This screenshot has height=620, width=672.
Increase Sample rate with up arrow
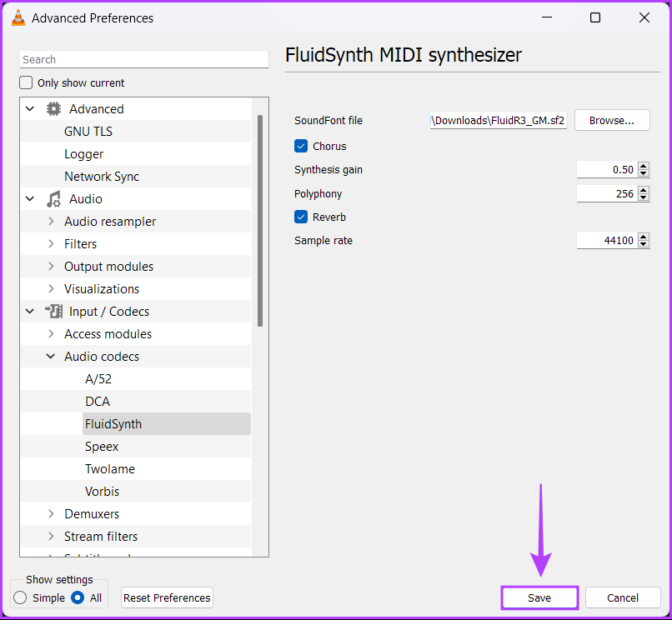tap(644, 237)
